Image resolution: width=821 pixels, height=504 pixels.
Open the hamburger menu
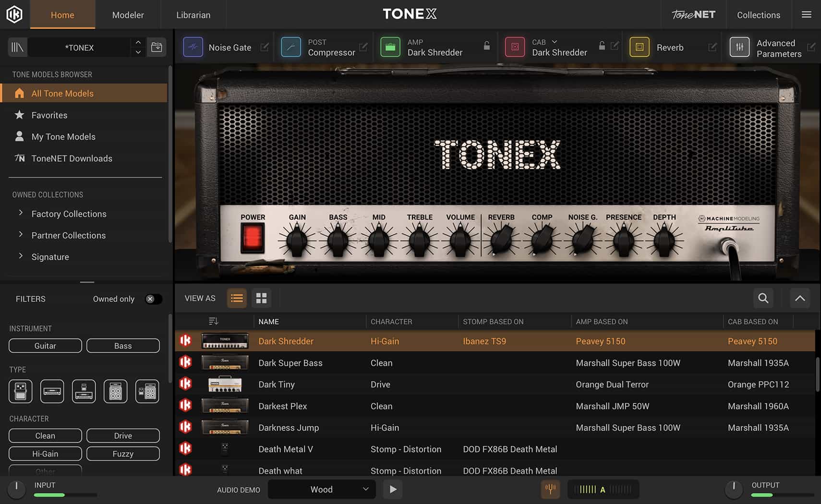pyautogui.click(x=807, y=14)
